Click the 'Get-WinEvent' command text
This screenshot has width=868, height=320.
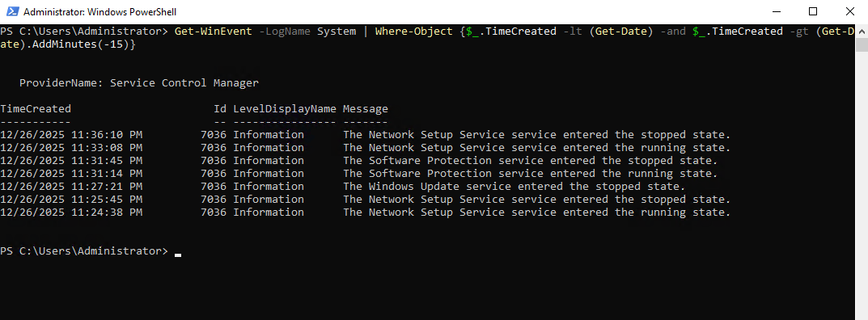pos(213,32)
